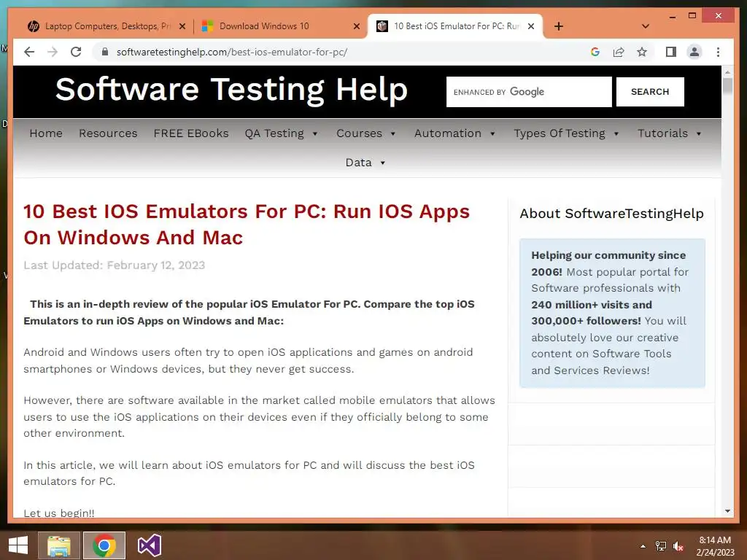The height and width of the screenshot is (560, 747).
Task: Click the browser forward arrow
Action: pyautogui.click(x=53, y=52)
